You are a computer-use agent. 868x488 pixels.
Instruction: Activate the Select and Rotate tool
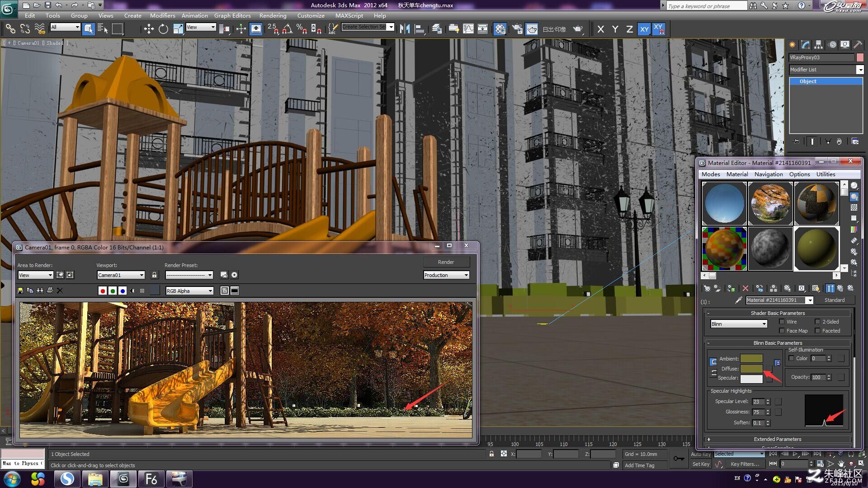(x=163, y=29)
